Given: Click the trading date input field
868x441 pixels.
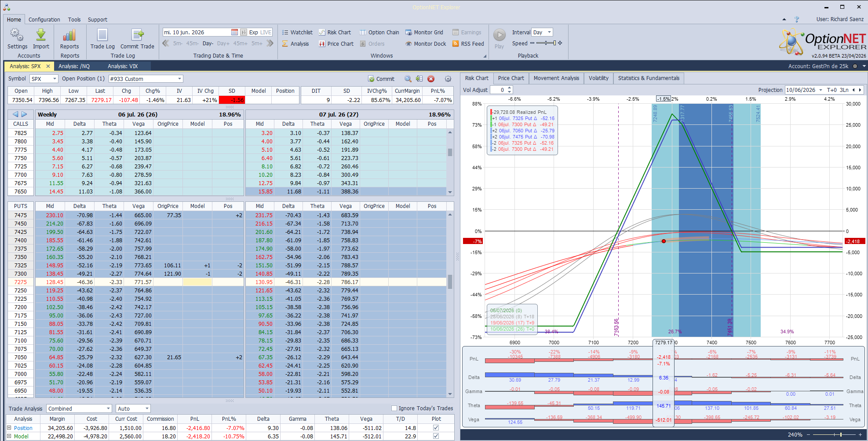Looking at the screenshot, I should [x=197, y=32].
